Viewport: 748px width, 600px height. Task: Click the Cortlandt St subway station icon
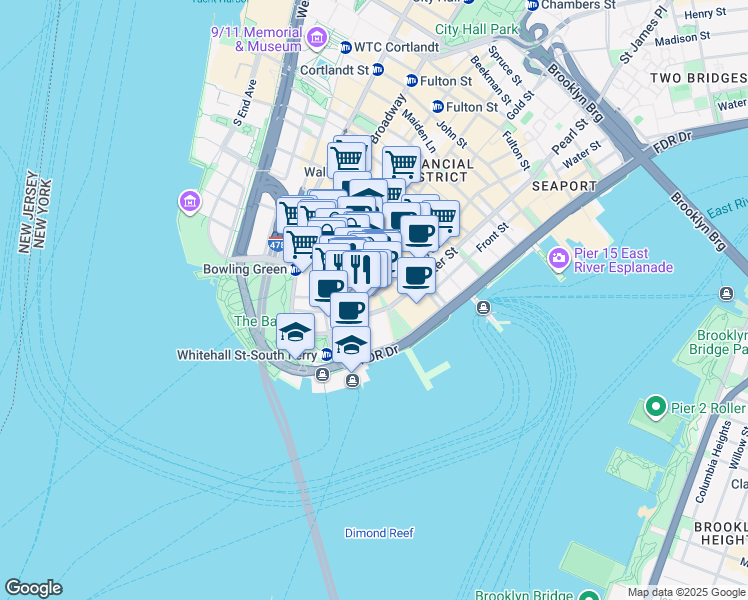(378, 70)
